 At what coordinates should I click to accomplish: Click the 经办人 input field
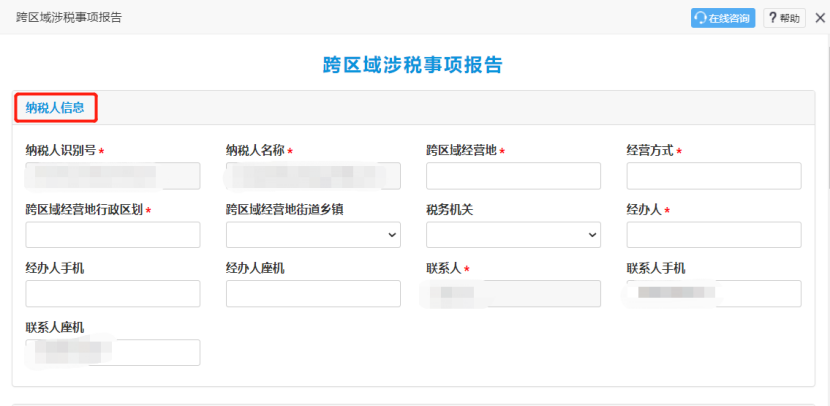coord(714,234)
